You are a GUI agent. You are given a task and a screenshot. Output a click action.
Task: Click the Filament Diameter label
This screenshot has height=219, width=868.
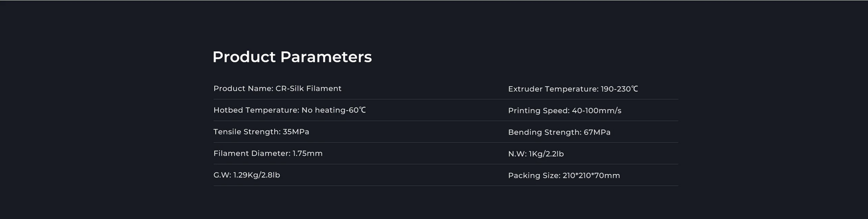[x=252, y=154]
